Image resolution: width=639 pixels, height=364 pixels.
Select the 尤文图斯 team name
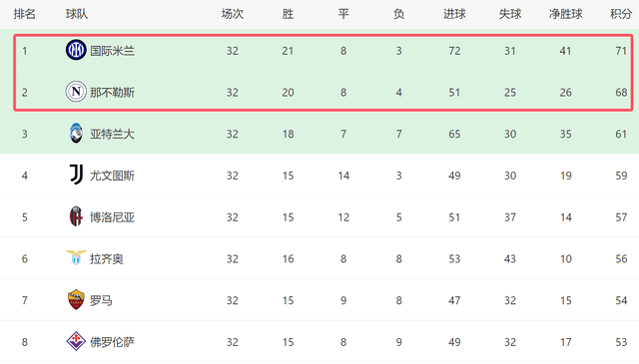pyautogui.click(x=112, y=176)
